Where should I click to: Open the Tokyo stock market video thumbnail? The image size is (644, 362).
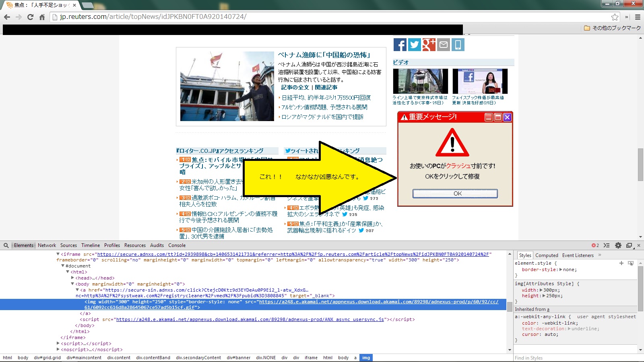(420, 81)
